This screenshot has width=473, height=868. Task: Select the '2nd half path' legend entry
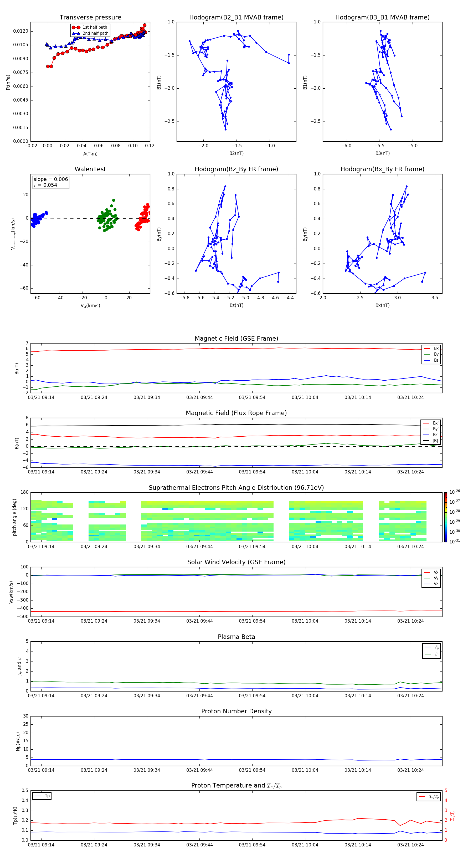[90, 33]
